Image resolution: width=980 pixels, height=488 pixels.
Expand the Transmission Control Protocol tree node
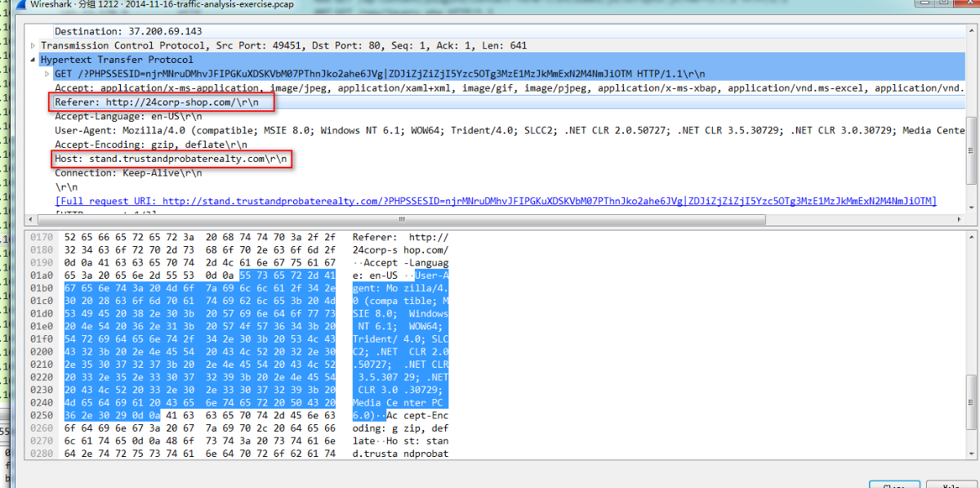click(33, 46)
